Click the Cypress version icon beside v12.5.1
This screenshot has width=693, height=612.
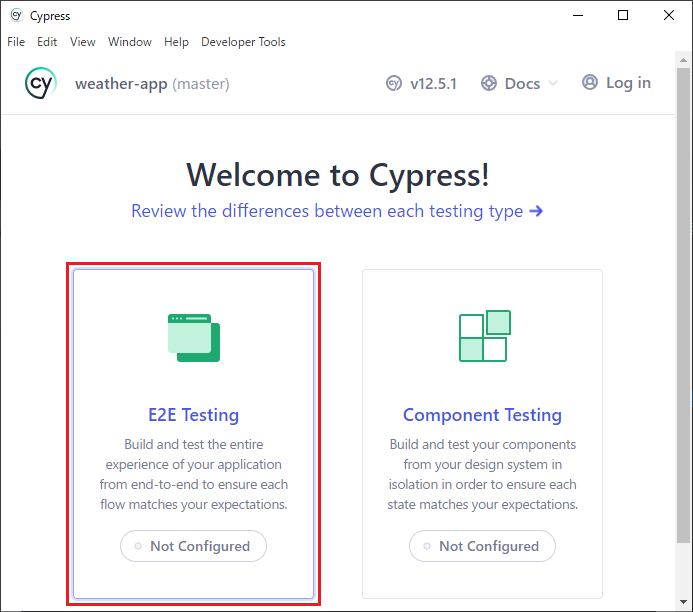(394, 83)
